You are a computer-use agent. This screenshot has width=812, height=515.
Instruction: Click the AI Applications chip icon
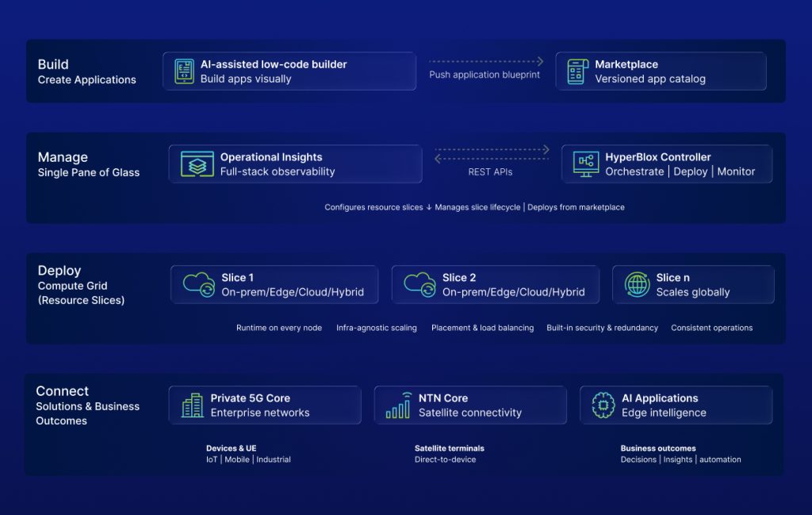tap(603, 405)
